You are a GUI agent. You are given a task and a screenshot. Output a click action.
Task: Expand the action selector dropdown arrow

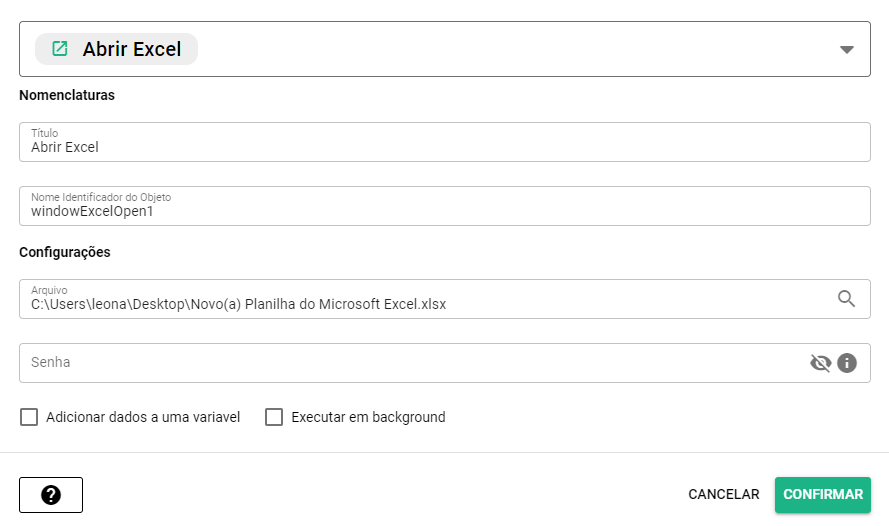click(846, 49)
